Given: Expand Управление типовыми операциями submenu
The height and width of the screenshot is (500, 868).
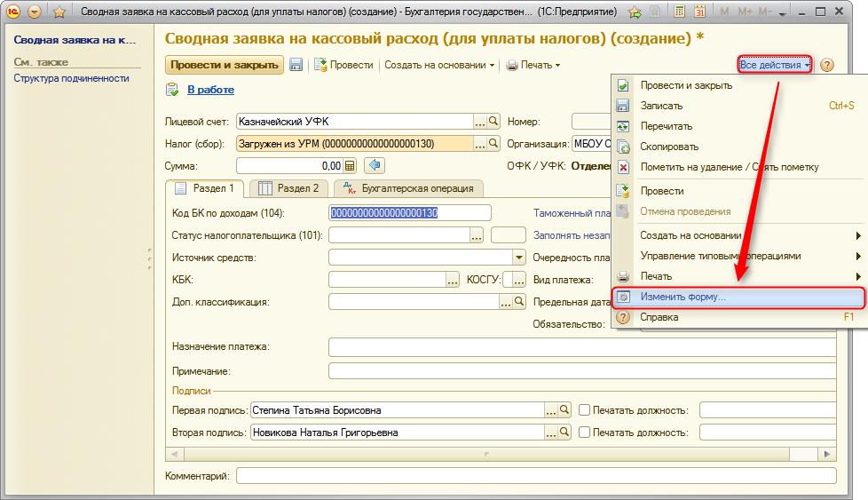Looking at the screenshot, I should click(738, 256).
